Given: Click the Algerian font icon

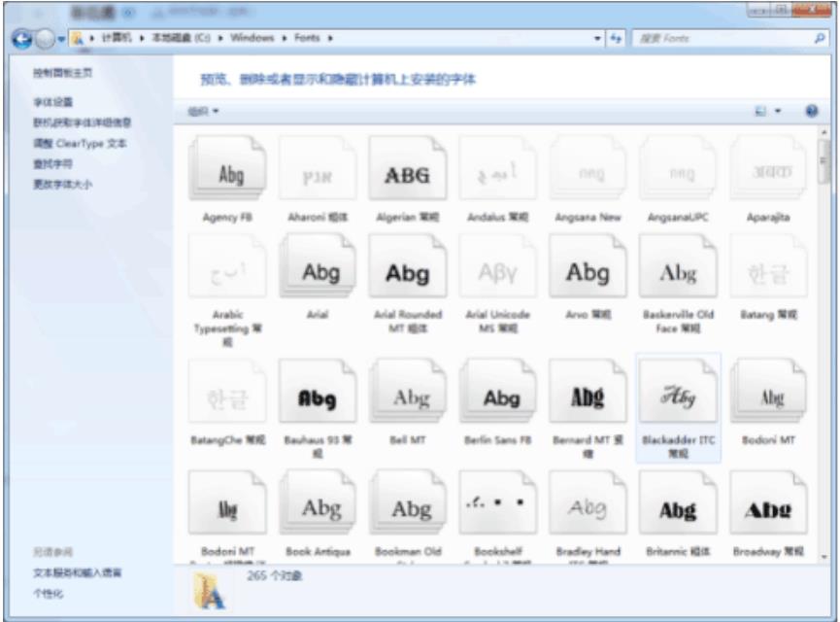Looking at the screenshot, I should point(408,169).
